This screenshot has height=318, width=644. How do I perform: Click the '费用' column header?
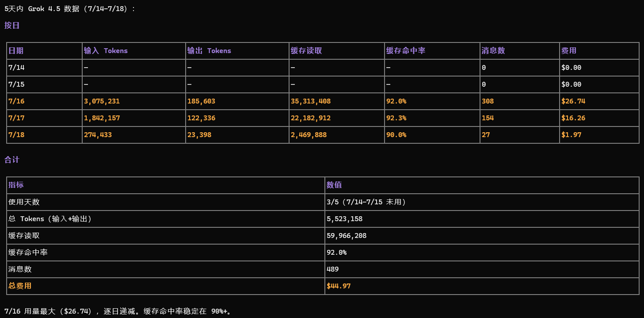click(569, 51)
